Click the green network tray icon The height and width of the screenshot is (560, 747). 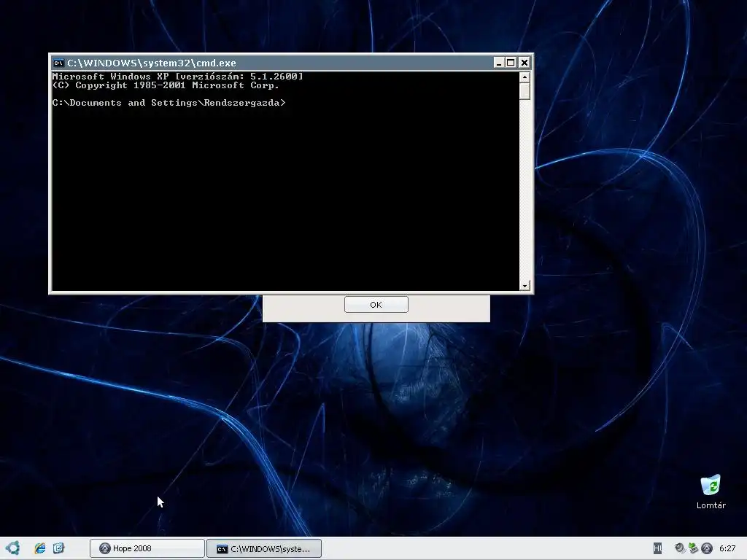tap(693, 548)
